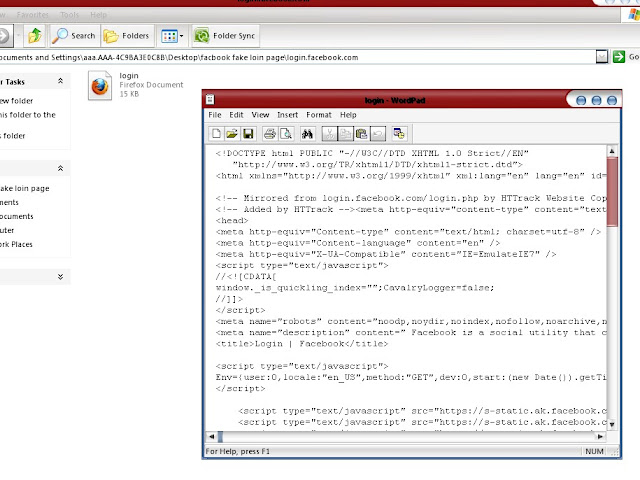
Task: Click WordPad horizontal scroll left arrow
Action: point(211,436)
